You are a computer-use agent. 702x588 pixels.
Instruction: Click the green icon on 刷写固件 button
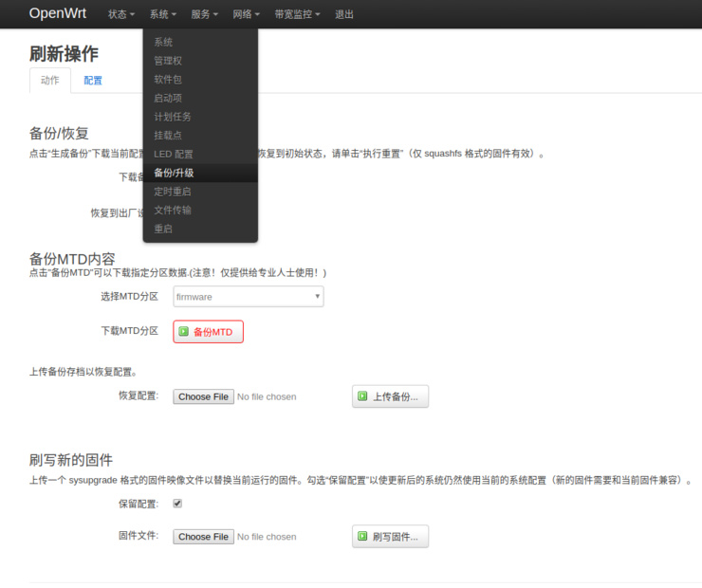pyautogui.click(x=362, y=536)
